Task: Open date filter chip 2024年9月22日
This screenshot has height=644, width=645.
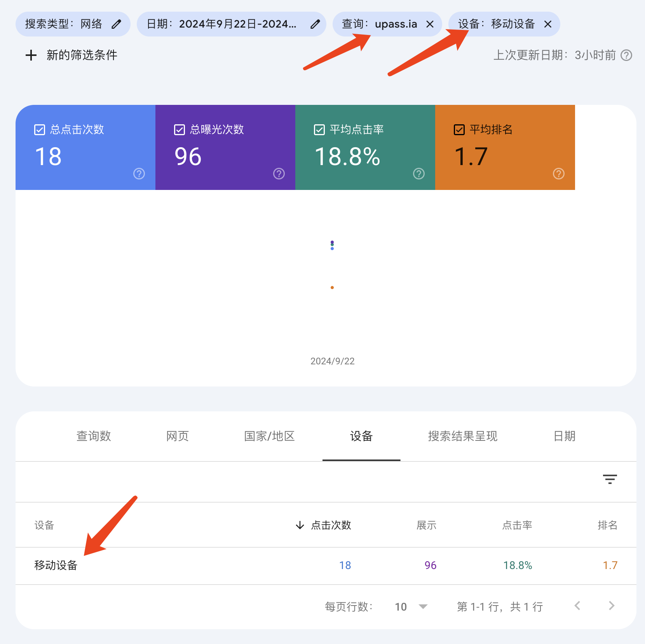Action: 231,24
